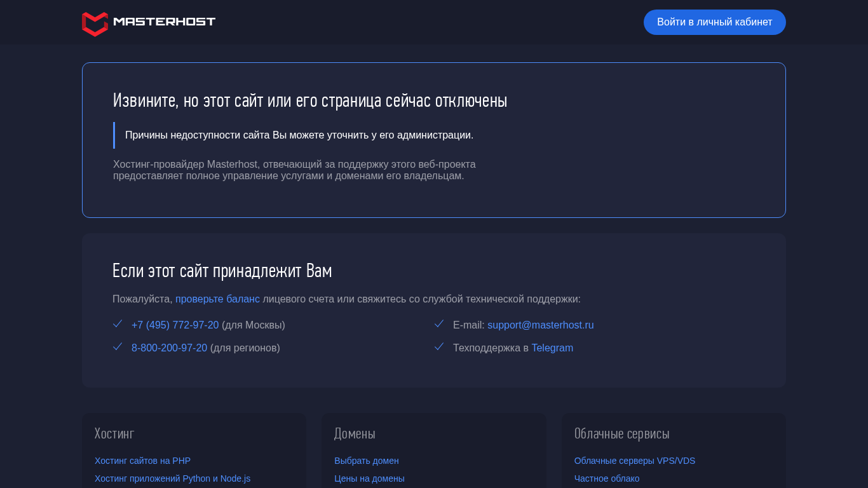Click the "Облачные сервисы" section heading
The width and height of the screenshot is (868, 488).
(622, 433)
